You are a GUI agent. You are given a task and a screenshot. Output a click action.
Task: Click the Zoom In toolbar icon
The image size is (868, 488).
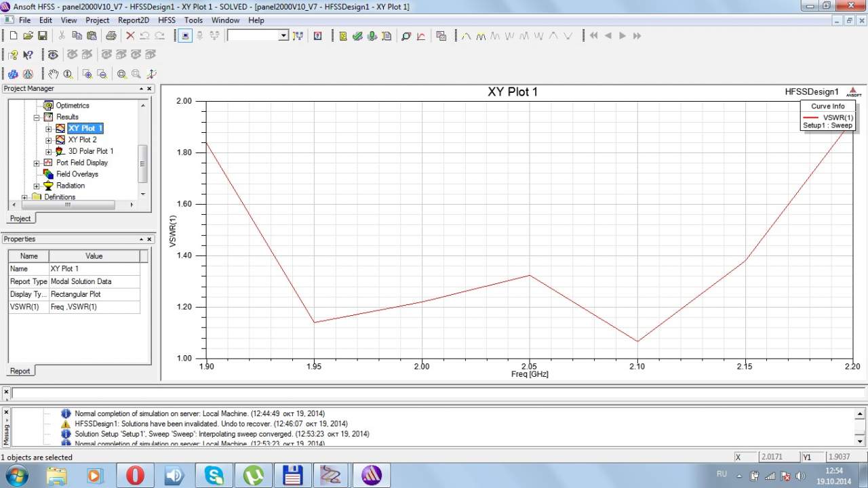coord(87,74)
